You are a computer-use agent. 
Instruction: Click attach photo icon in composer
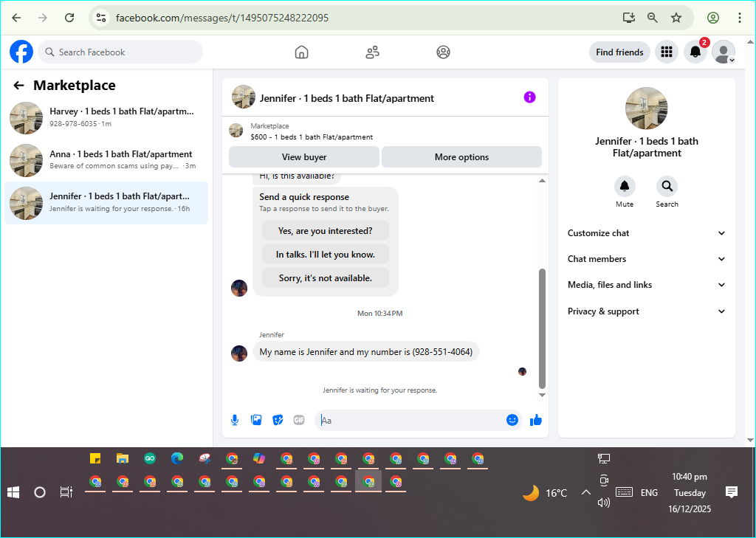pos(256,421)
